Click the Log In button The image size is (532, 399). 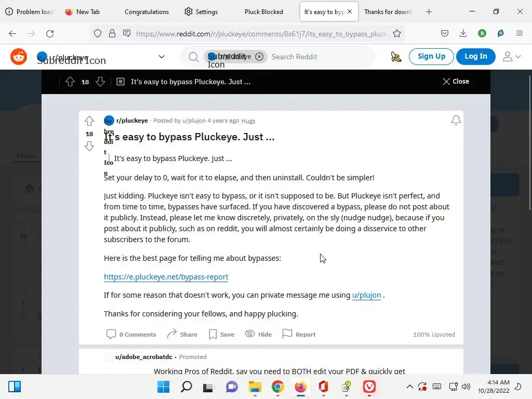(x=476, y=56)
